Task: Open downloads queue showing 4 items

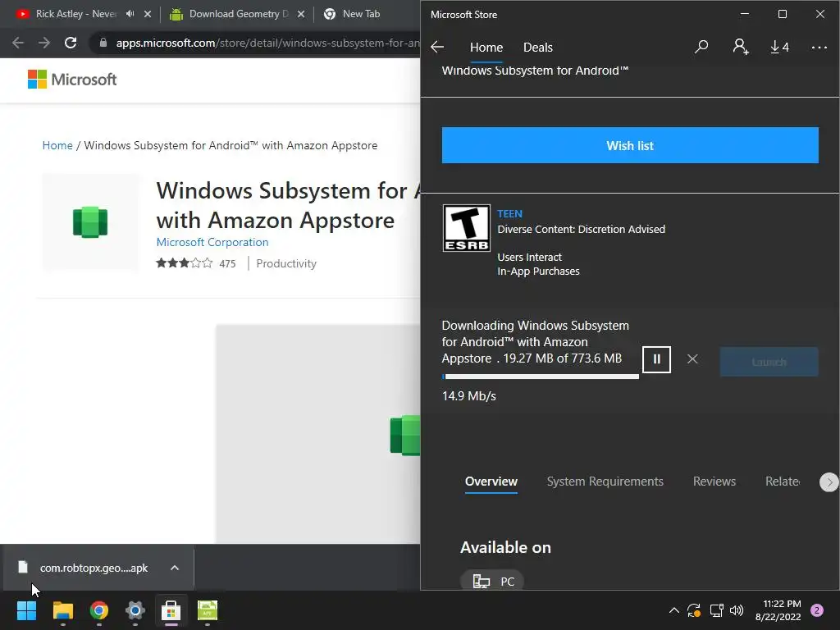Action: tap(779, 47)
